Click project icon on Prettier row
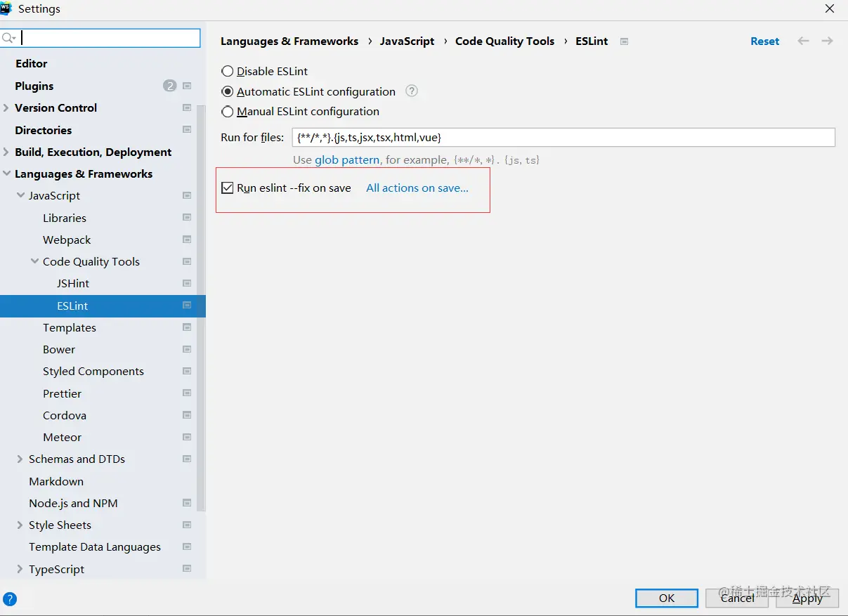Image resolution: width=848 pixels, height=616 pixels. (x=187, y=393)
